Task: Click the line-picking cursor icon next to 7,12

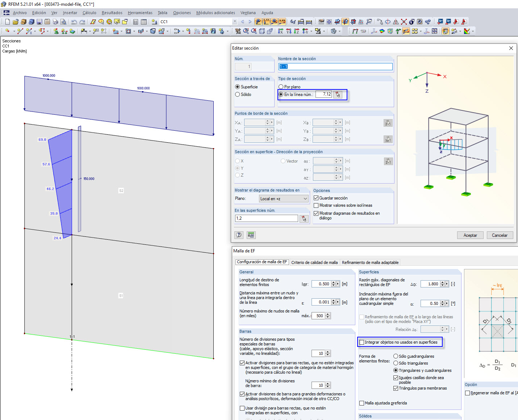Action: [x=338, y=94]
